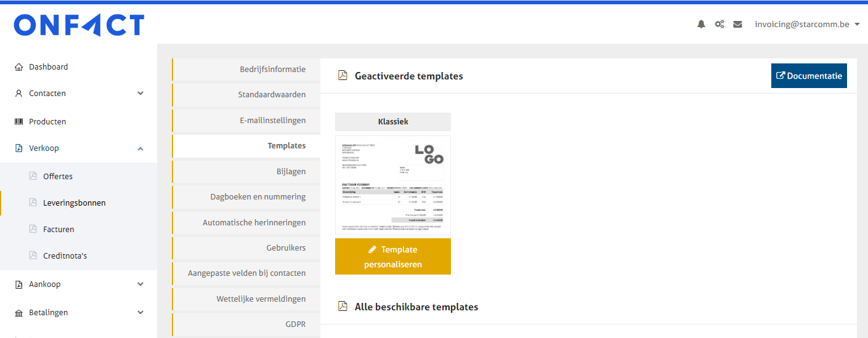Click the Dashboard home icon
This screenshot has height=338, width=868.
(x=18, y=67)
